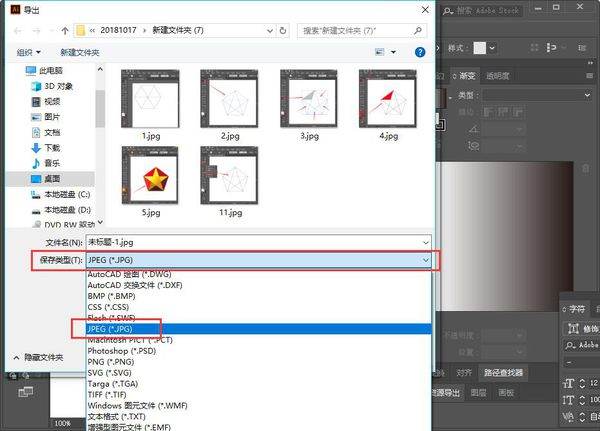Click the search magnifier in folder search

pyautogui.click(x=418, y=30)
